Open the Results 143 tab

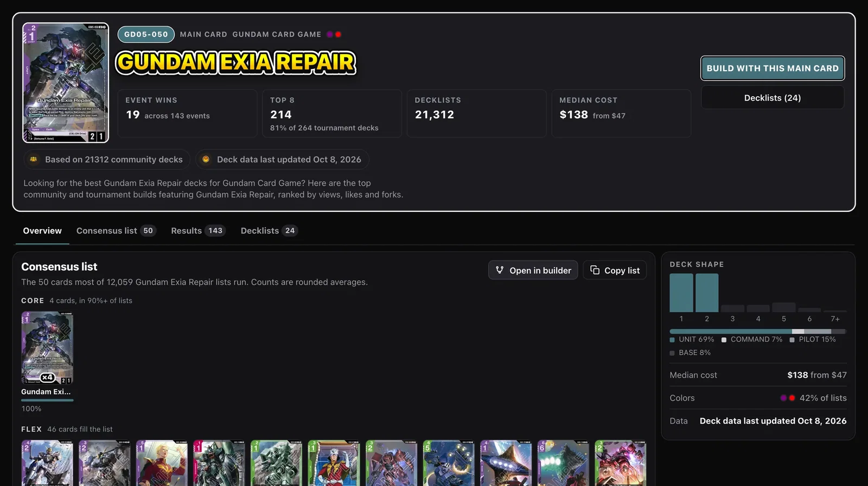198,231
